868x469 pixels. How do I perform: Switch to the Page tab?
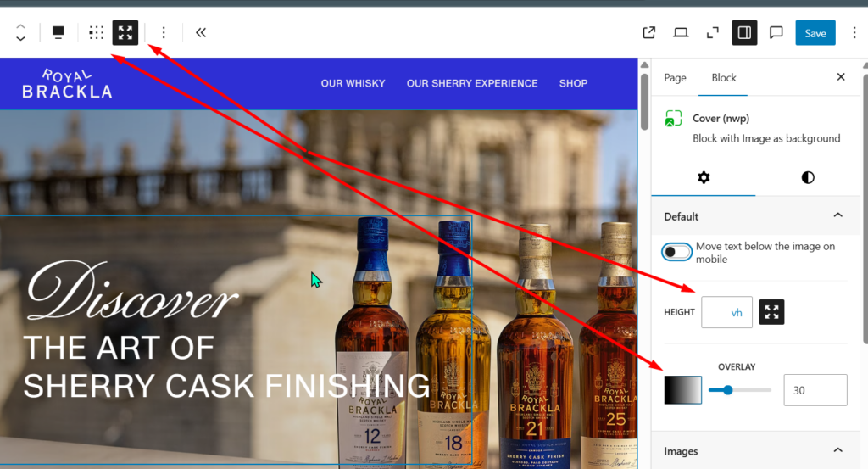click(675, 77)
